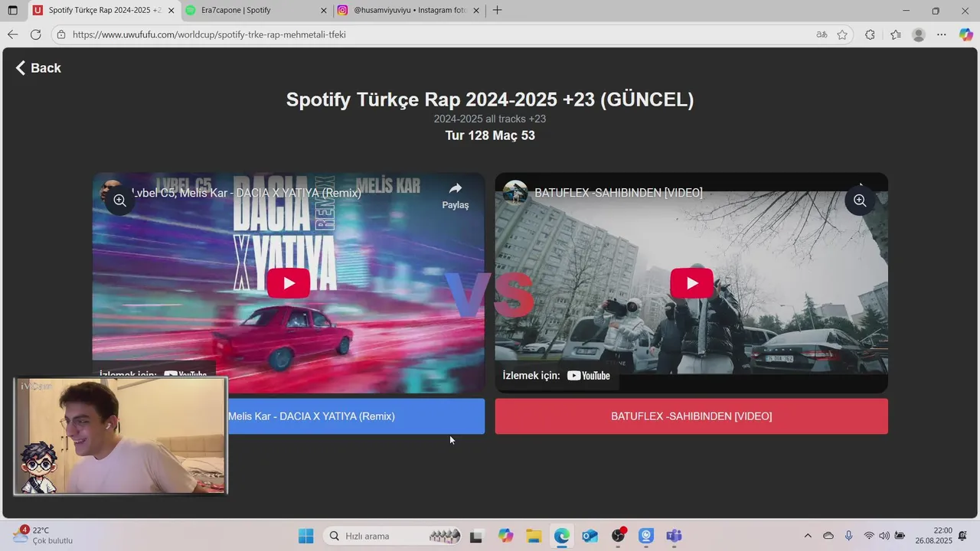
Task: Open the translate page option
Action: [x=822, y=34]
